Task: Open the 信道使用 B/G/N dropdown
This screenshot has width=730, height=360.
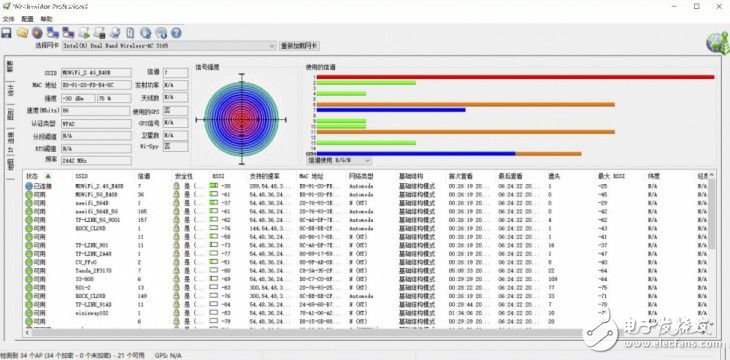Action: point(339,160)
